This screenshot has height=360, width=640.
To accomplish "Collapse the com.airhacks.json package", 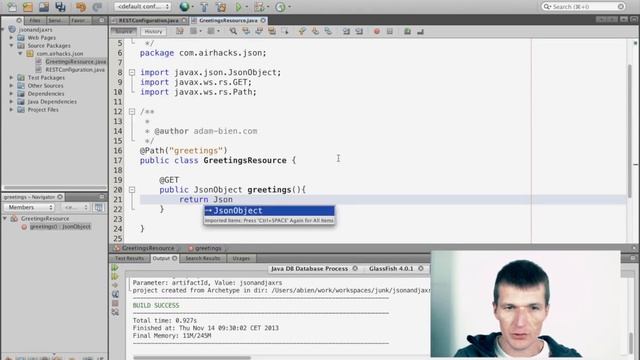I will click(x=20, y=53).
